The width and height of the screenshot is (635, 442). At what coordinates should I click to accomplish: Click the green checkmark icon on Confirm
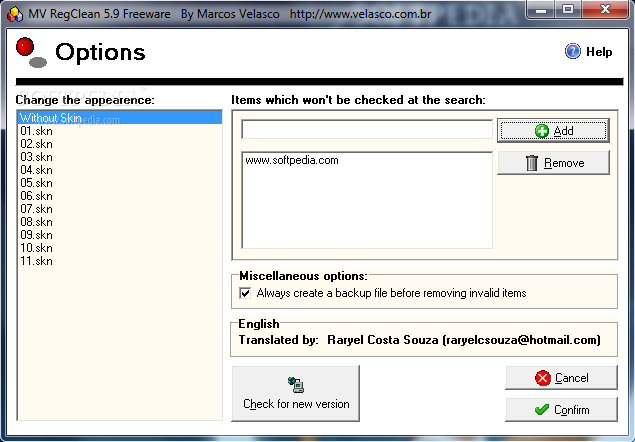click(x=542, y=410)
